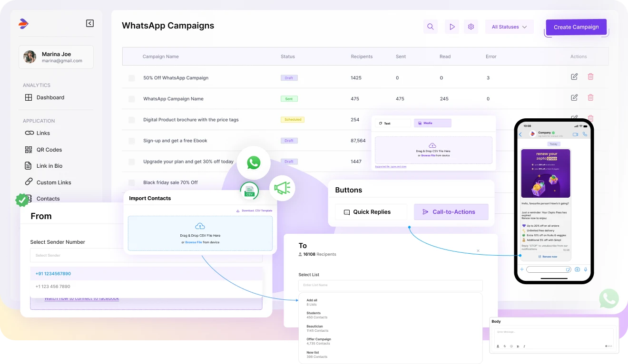This screenshot has height=364, width=628.
Task: Open the settings gear in campaigns header
Action: (x=471, y=27)
